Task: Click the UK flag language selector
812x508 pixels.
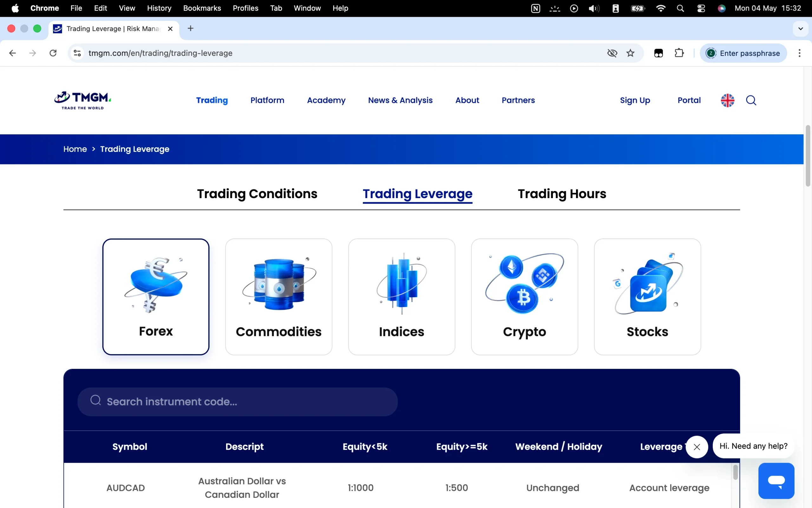Action: [x=727, y=100]
